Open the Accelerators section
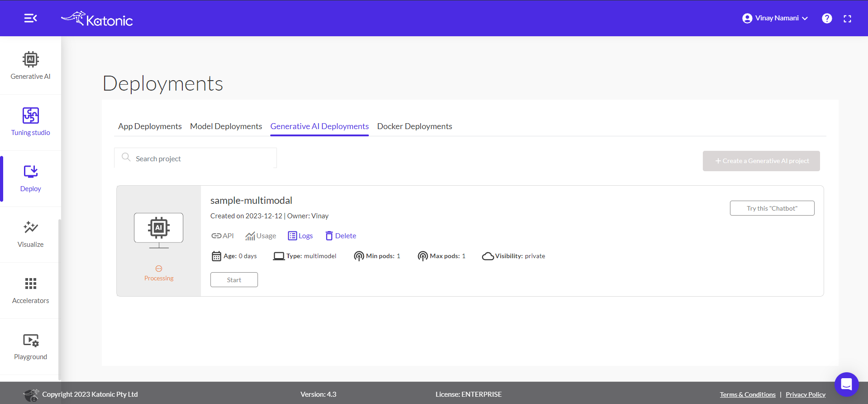The image size is (868, 404). coord(30,290)
